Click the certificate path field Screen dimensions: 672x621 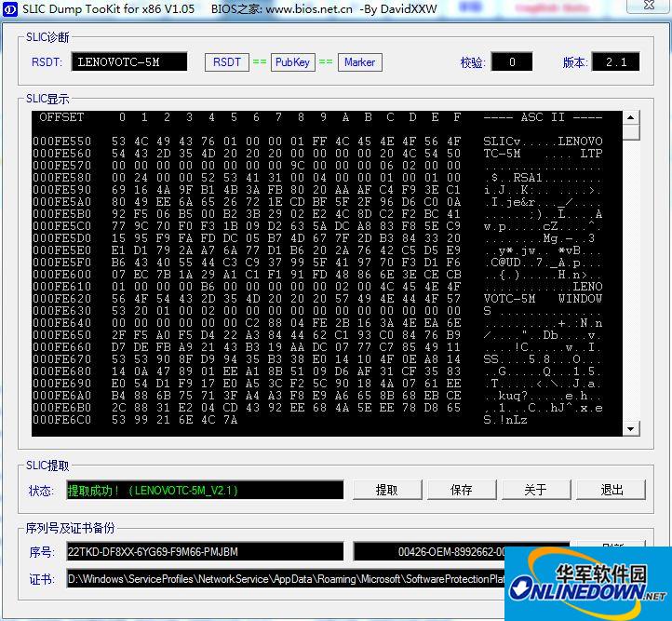click(x=286, y=579)
